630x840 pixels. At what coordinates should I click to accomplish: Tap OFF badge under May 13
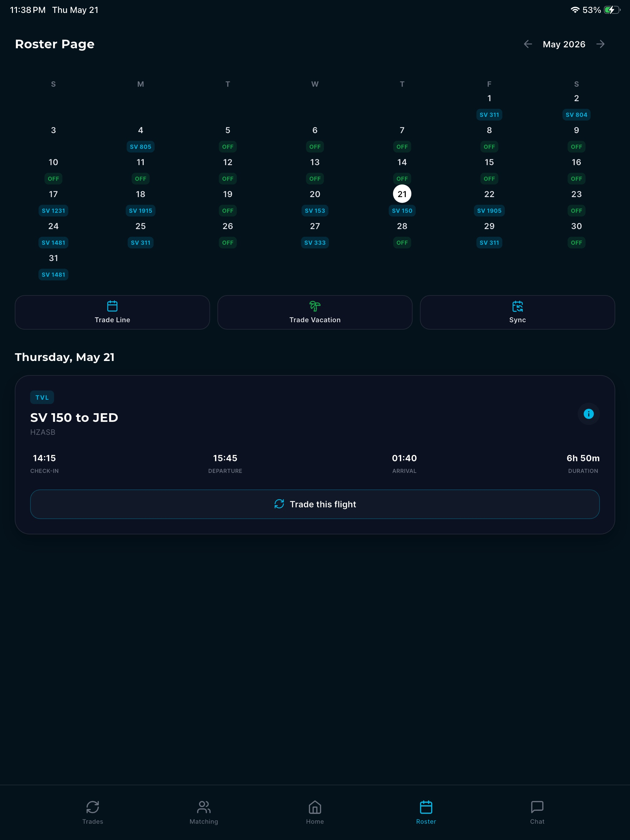315,178
